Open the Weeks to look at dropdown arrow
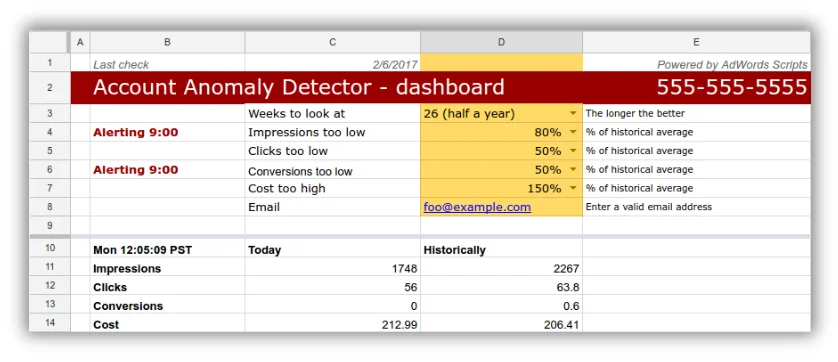Screen dimensions: 838x362 click(x=573, y=113)
